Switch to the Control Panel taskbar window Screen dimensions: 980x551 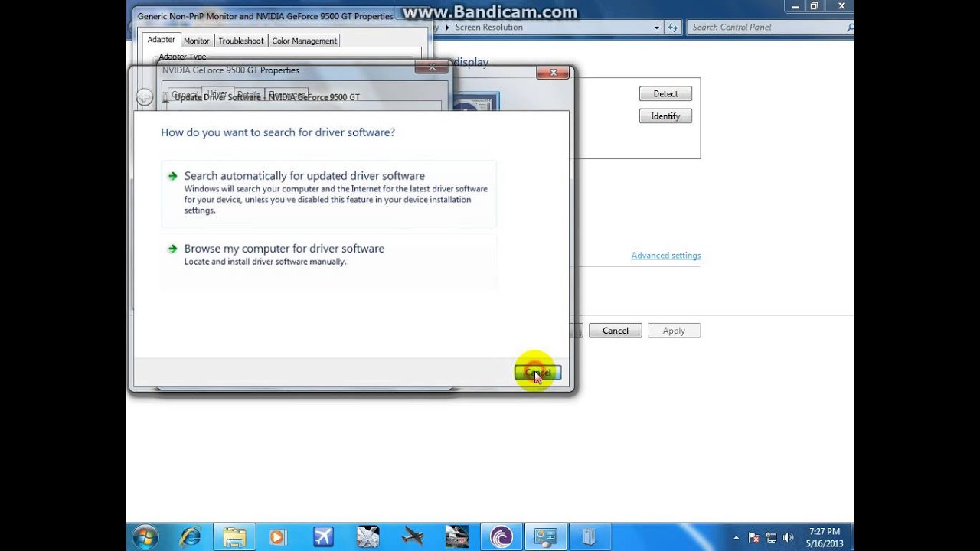point(546,536)
